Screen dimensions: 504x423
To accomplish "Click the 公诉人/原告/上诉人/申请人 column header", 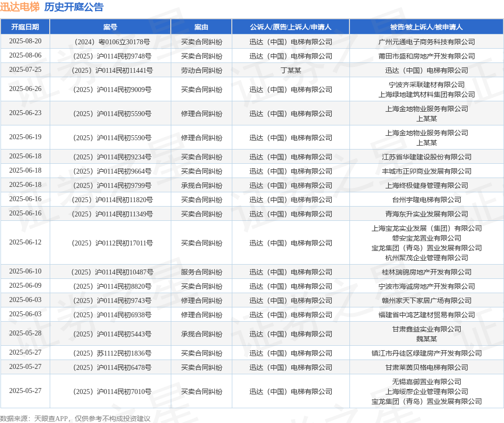I will click(x=290, y=27).
